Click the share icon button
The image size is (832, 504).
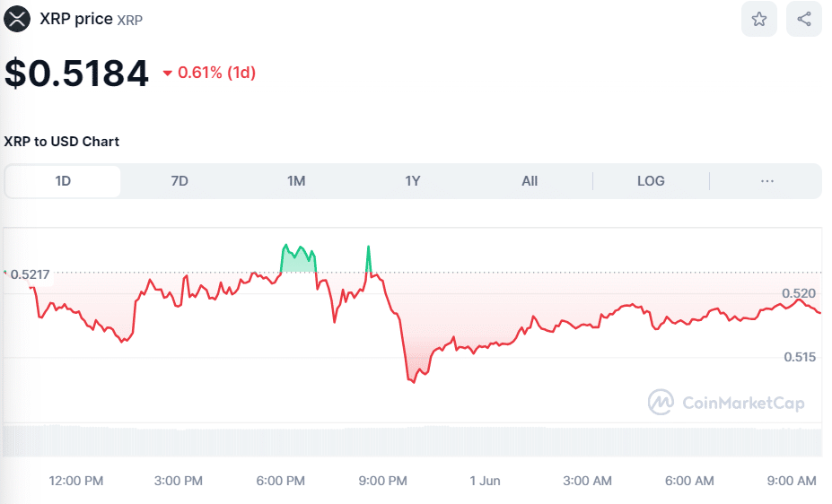[x=803, y=19]
